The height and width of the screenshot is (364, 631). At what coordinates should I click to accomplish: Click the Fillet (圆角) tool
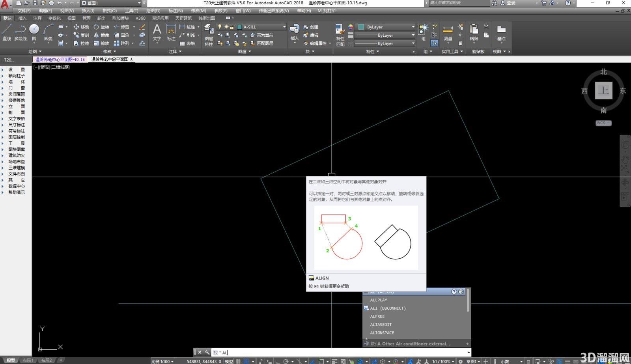(x=121, y=35)
